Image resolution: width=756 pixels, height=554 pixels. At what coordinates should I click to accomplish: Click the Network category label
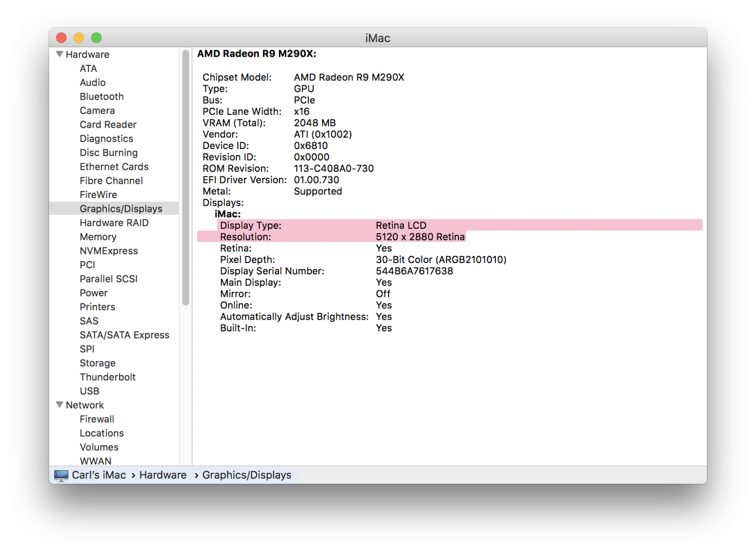(x=85, y=405)
